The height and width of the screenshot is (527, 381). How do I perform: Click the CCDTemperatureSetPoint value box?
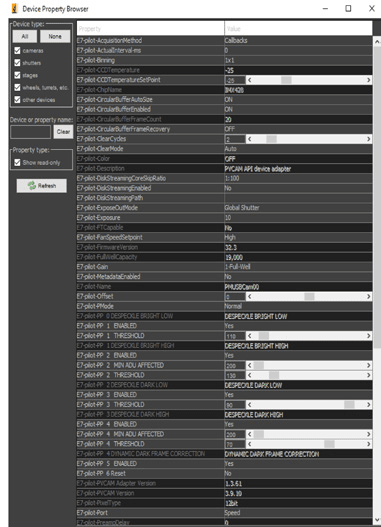235,80
